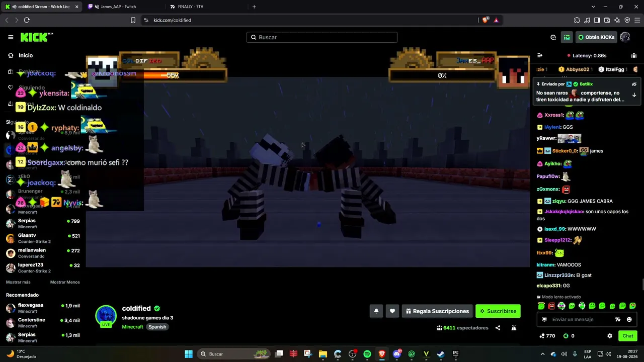This screenshot has height=362, width=644.
Task: Open the 7TV emote menu
Action: pyautogui.click(x=618, y=319)
